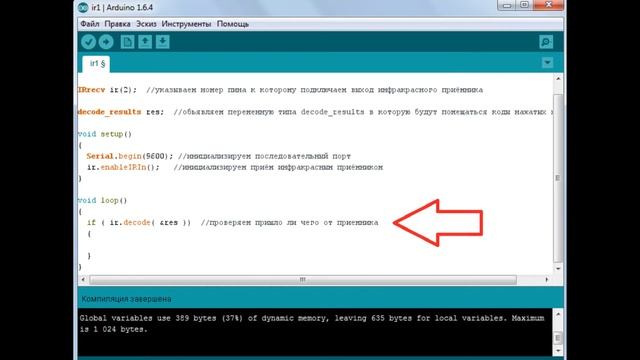Maximize the Arduino window
The height and width of the screenshot is (360, 640).
click(524, 5)
